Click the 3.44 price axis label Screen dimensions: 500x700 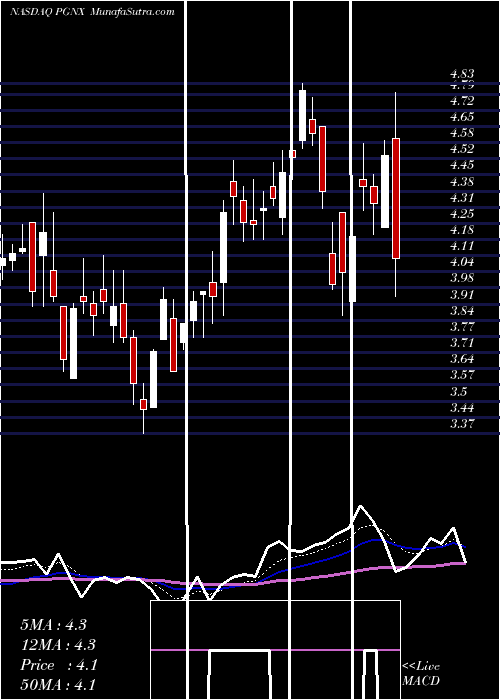(462, 408)
